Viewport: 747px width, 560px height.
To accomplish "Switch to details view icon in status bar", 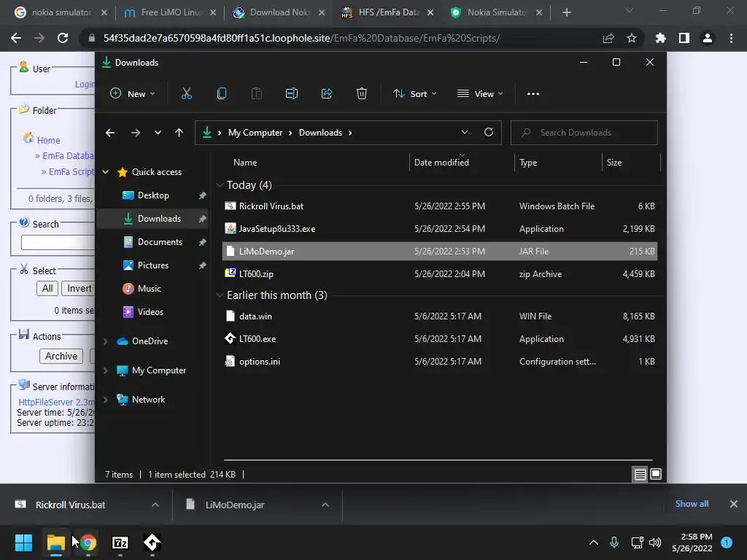I will (640, 474).
